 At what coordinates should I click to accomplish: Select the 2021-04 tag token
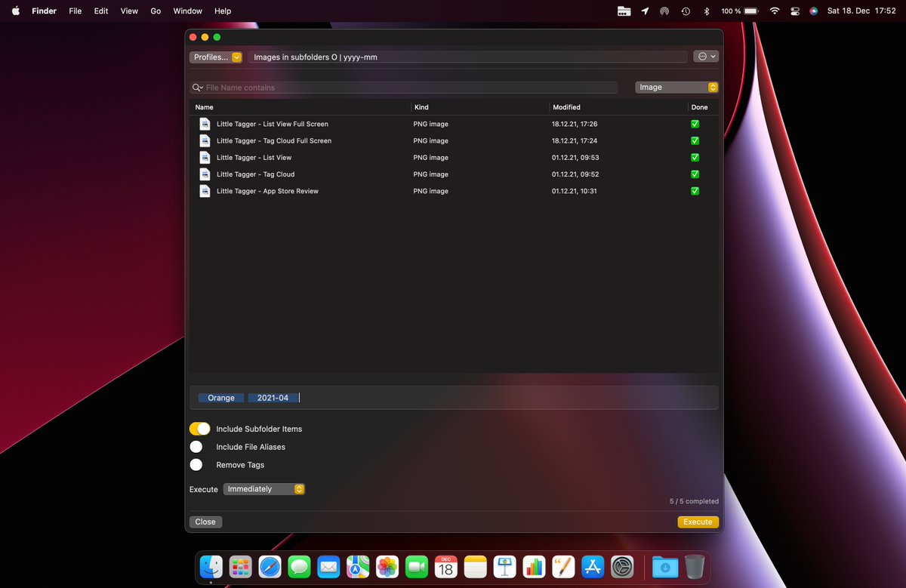point(273,398)
